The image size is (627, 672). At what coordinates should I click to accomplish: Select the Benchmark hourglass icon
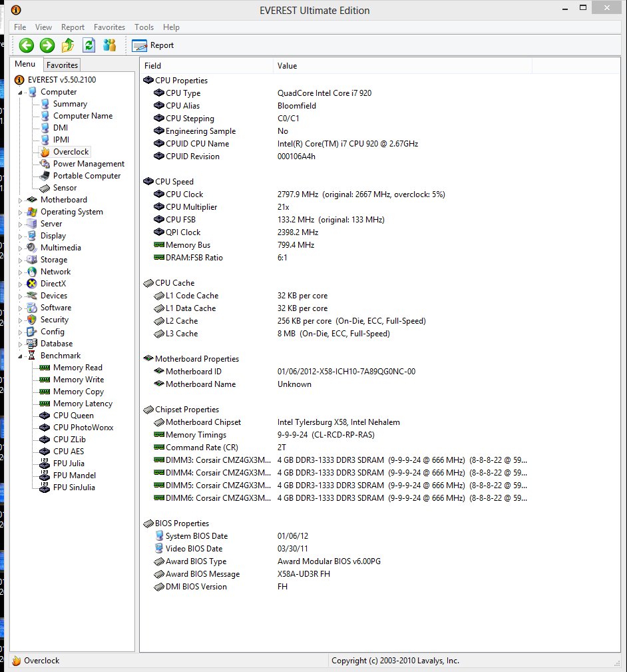(32, 356)
